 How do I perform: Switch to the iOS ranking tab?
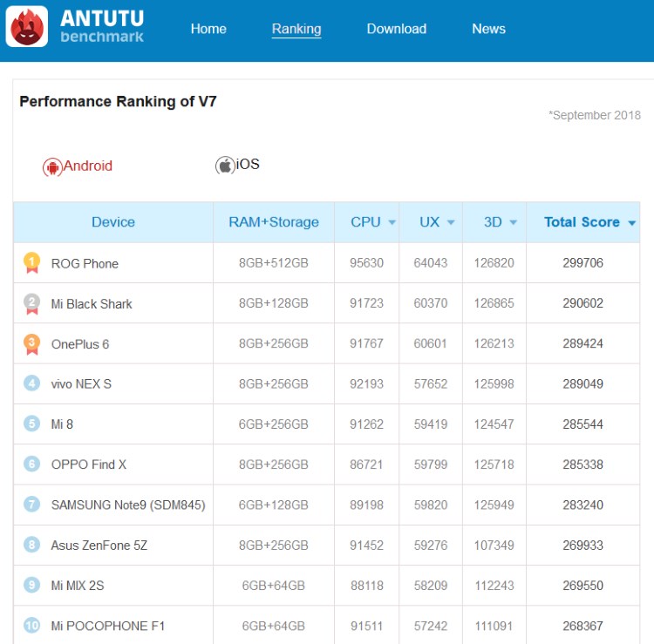[x=237, y=165]
